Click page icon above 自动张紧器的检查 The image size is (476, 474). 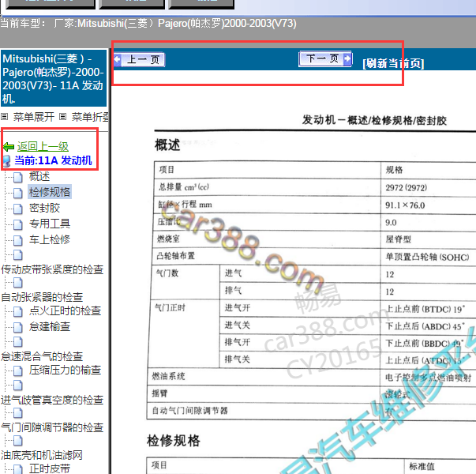(18, 283)
